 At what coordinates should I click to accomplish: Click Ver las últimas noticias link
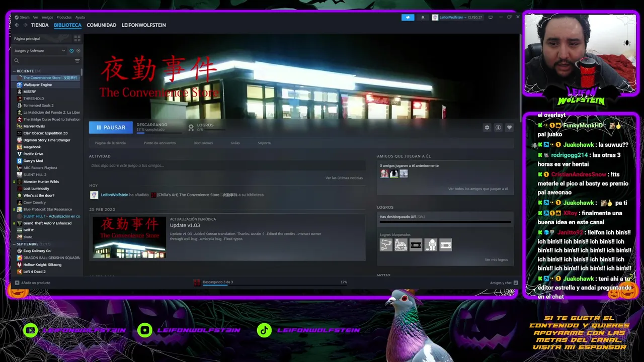coord(344,178)
